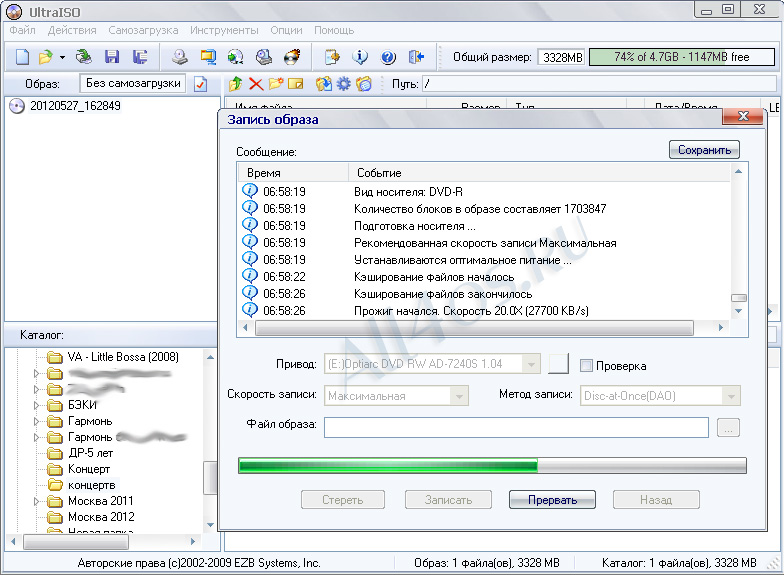The width and height of the screenshot is (784, 575).
Task: Click the Convert image disc icon
Action: click(x=236, y=57)
